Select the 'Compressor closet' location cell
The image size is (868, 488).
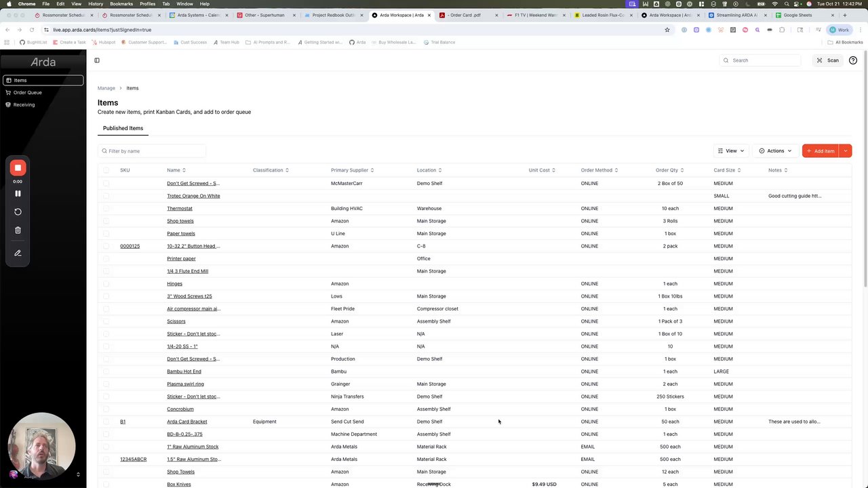tap(437, 308)
